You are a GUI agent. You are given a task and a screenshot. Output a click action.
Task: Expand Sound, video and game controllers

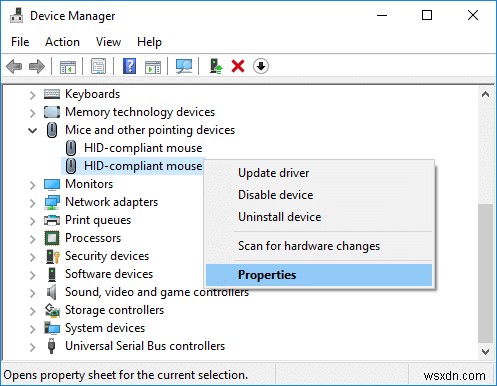[x=32, y=293]
